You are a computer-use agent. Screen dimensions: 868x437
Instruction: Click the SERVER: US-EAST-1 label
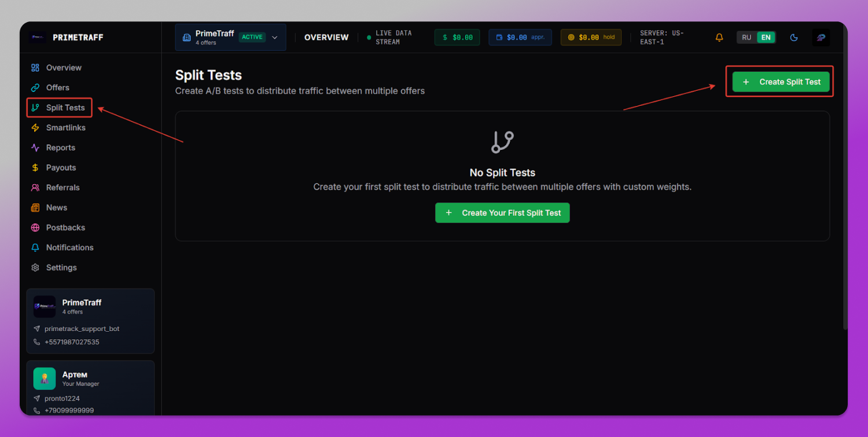click(662, 38)
